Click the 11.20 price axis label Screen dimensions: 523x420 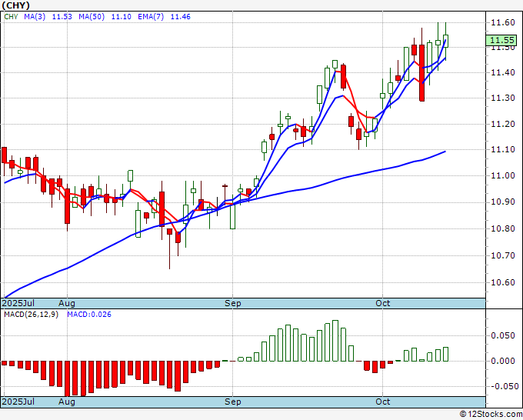click(x=503, y=124)
